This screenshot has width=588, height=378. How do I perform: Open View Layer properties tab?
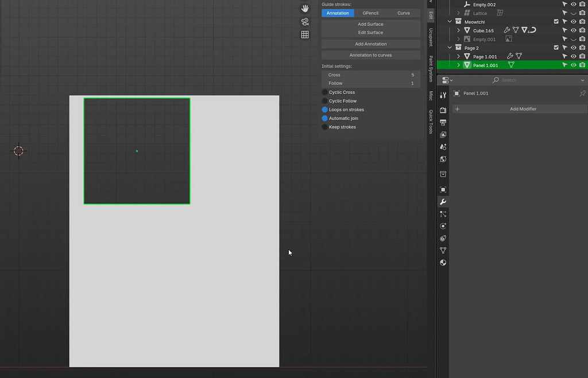[x=443, y=134]
